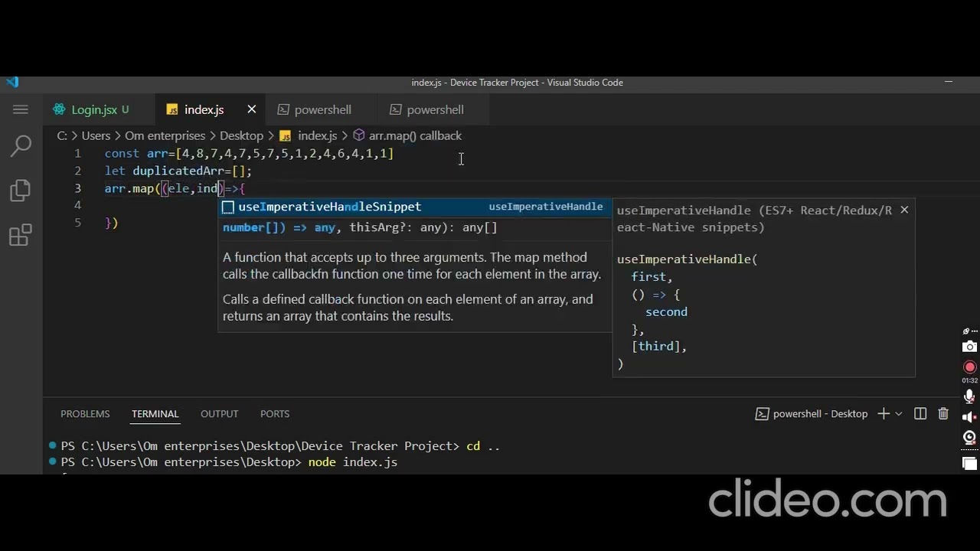
Task: Open the Ports panel tab
Action: (275, 413)
